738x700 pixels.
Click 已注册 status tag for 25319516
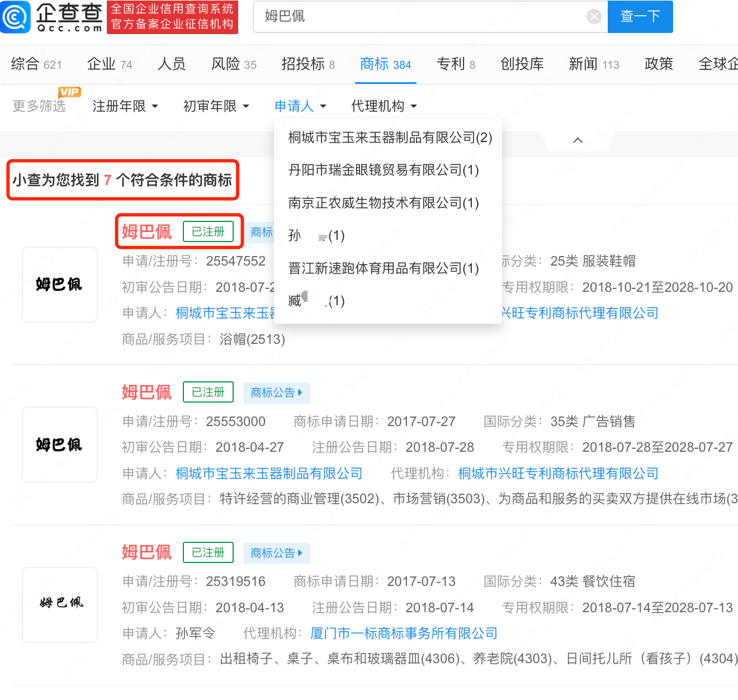click(208, 552)
